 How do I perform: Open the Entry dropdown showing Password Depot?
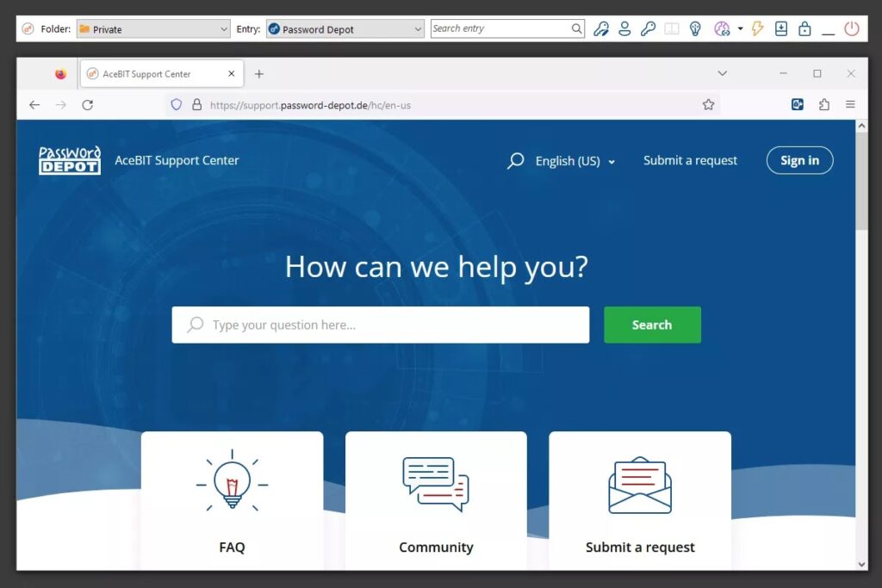[345, 28]
